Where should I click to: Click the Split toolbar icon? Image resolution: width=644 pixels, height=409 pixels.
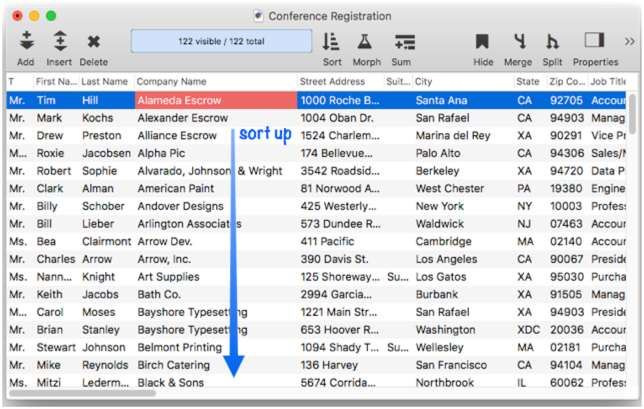click(552, 41)
